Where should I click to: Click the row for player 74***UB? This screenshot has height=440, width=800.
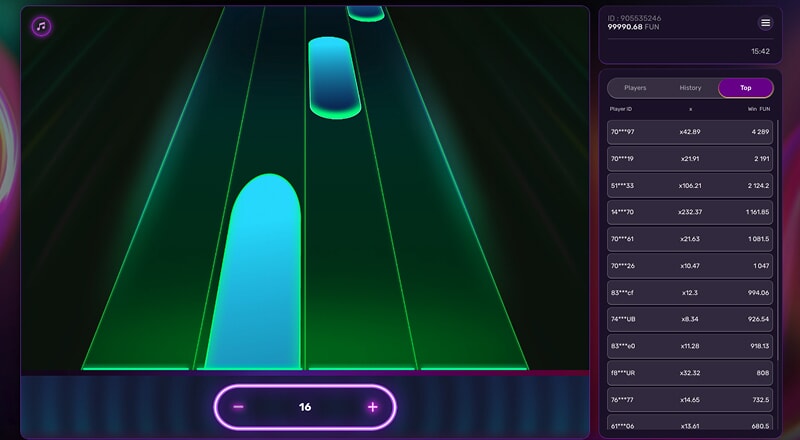pyautogui.click(x=690, y=319)
